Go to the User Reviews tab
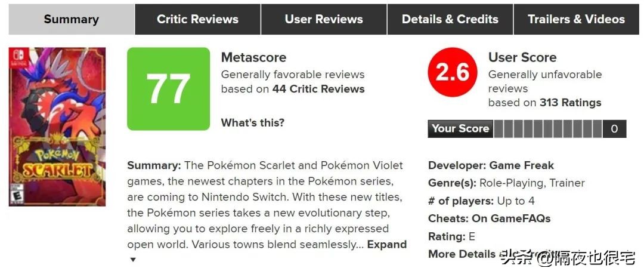This screenshot has width=644, height=274. click(x=324, y=19)
